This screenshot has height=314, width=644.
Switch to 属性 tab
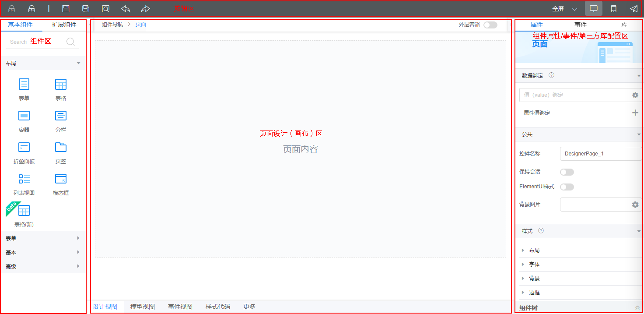(537, 25)
